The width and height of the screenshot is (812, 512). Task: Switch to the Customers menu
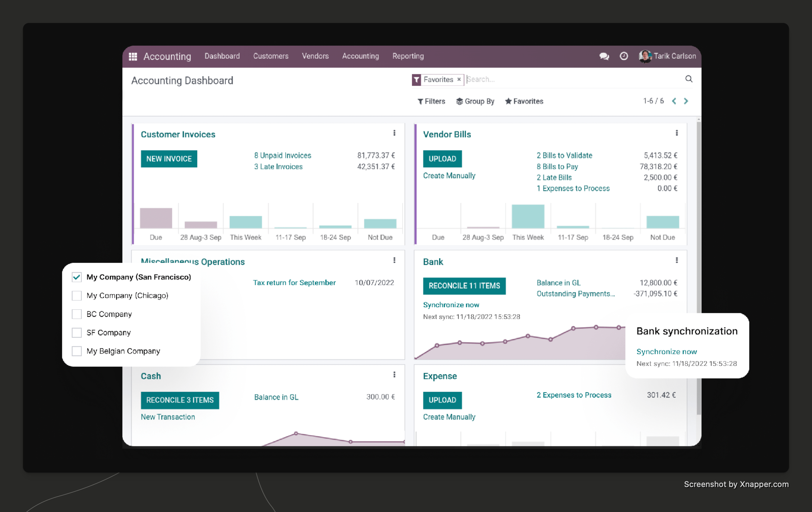tap(271, 56)
